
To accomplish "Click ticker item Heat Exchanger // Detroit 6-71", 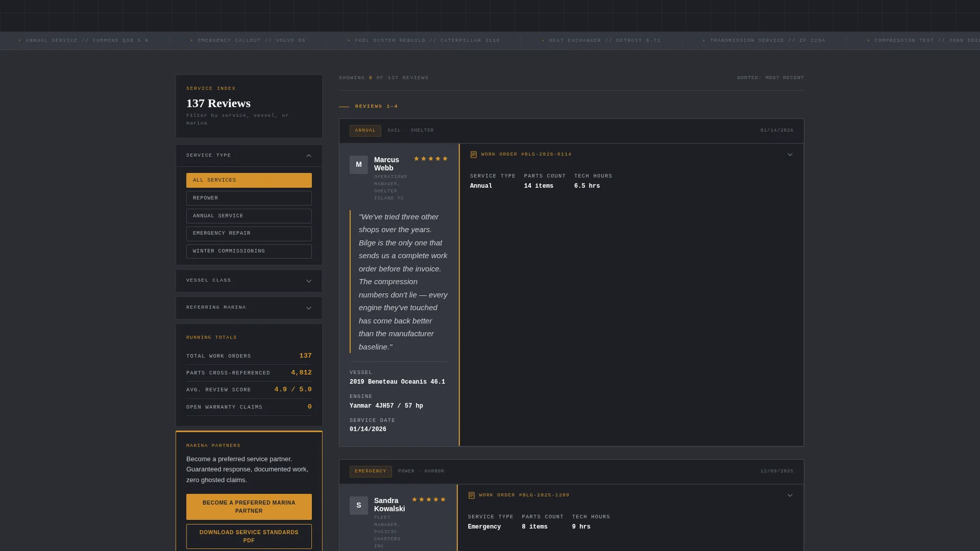I will click(x=601, y=41).
